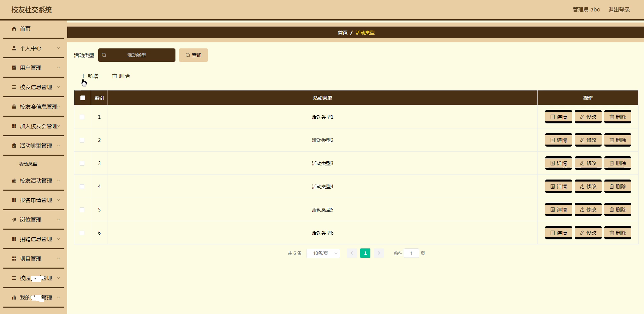Viewport: 644px width, 314px height.
Task: Expand the 校友信息管理 chevron
Action: (58, 87)
